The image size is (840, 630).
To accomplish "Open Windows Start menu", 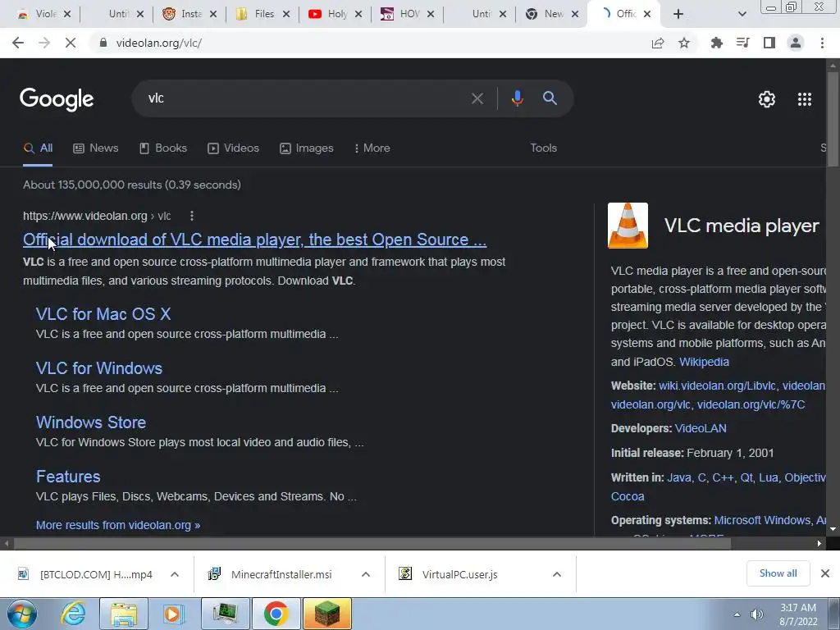I will tap(22, 614).
